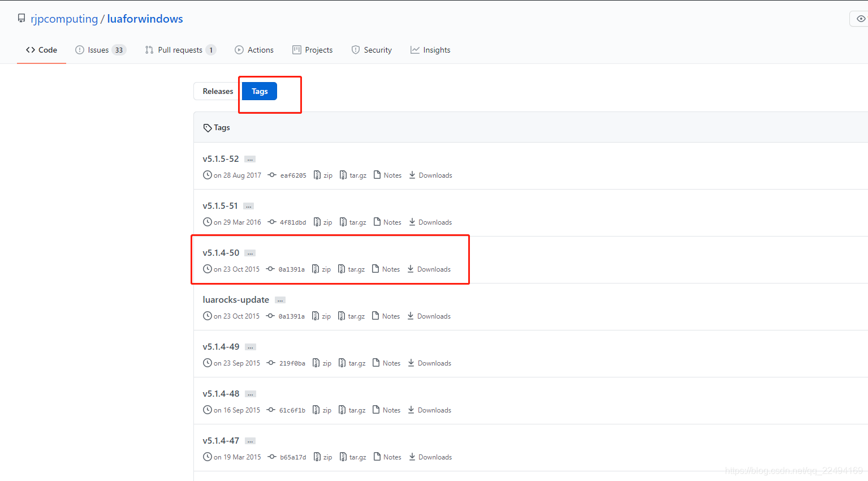View Notes for v5.1.5-52
This screenshot has height=481, width=868.
(x=387, y=175)
